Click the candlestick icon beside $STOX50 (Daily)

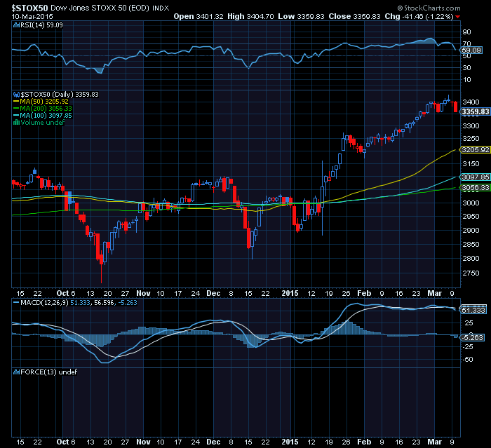[17, 95]
